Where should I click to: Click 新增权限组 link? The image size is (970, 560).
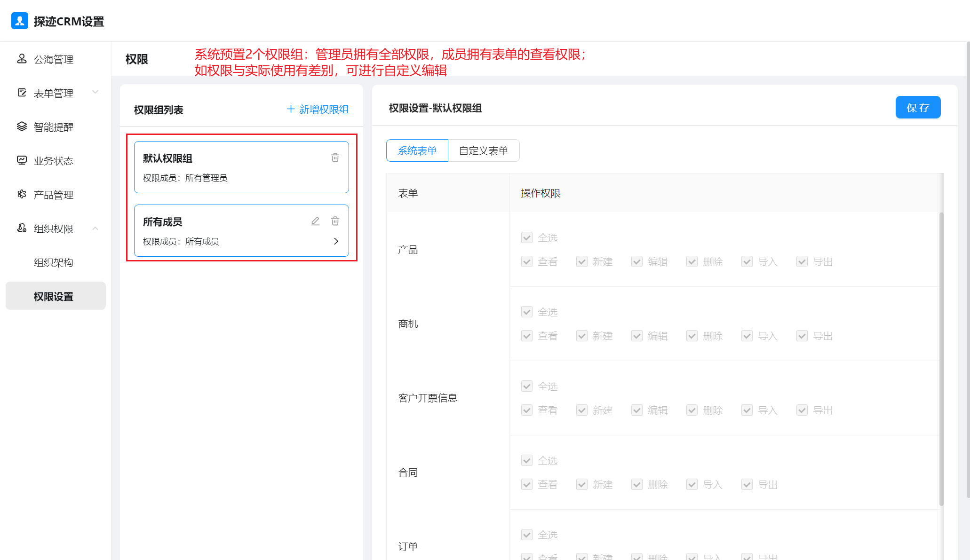[318, 109]
